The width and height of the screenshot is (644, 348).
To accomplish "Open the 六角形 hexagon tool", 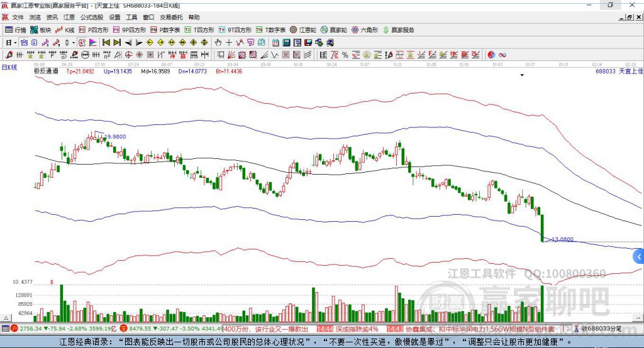I will [x=365, y=30].
